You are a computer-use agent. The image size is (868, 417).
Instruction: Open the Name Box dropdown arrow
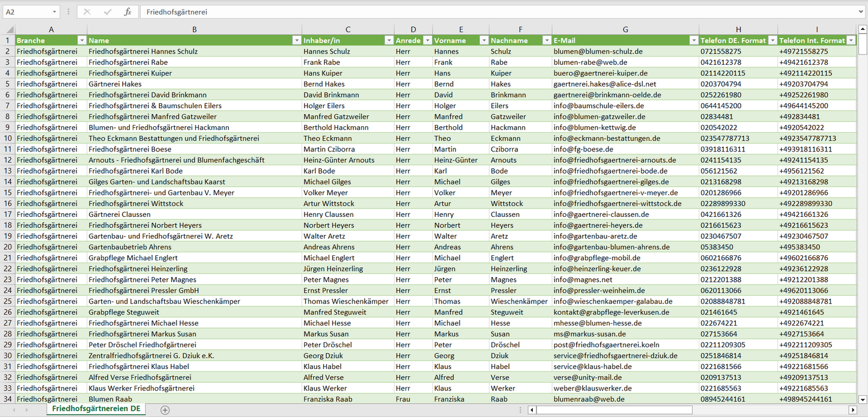(54, 12)
